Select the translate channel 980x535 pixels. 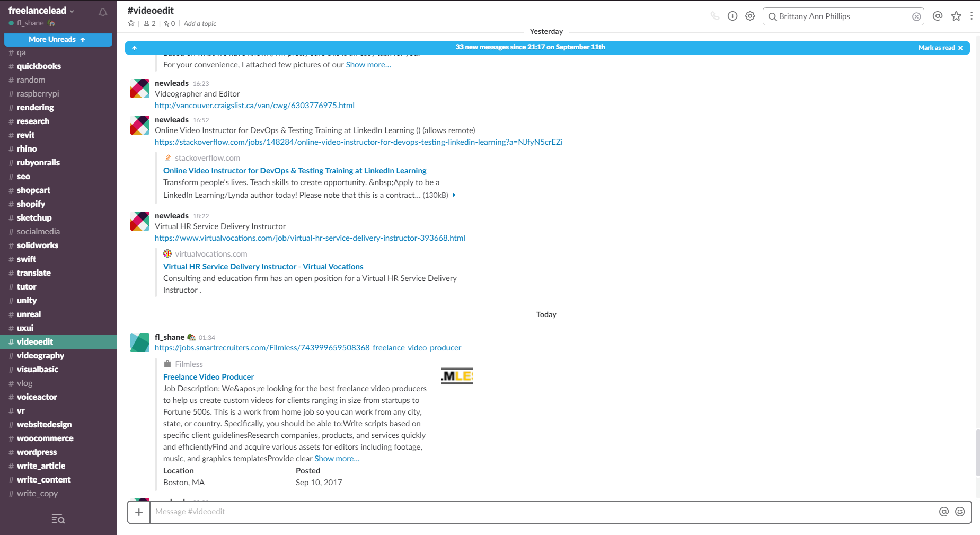coord(58,273)
